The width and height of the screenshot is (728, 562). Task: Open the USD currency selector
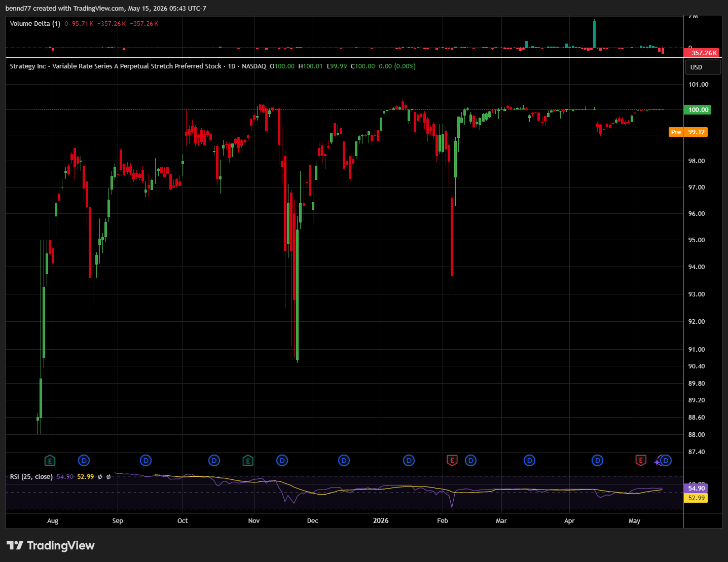tap(703, 67)
